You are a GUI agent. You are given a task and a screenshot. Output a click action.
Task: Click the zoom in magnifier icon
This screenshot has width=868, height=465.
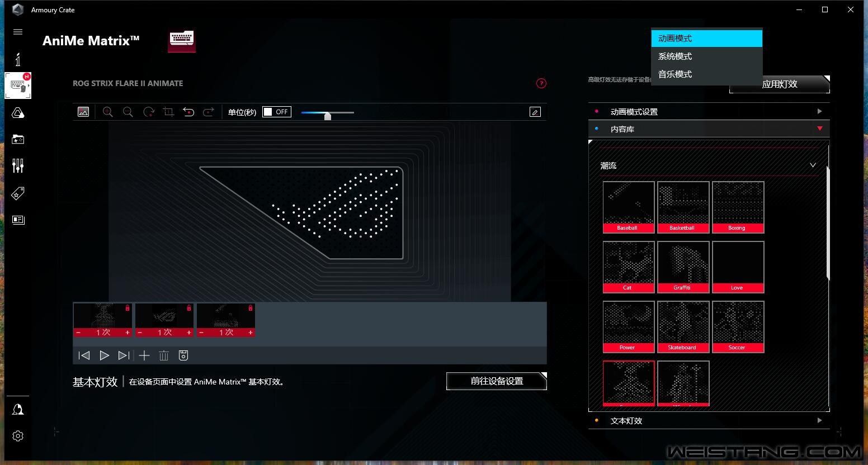tap(108, 112)
